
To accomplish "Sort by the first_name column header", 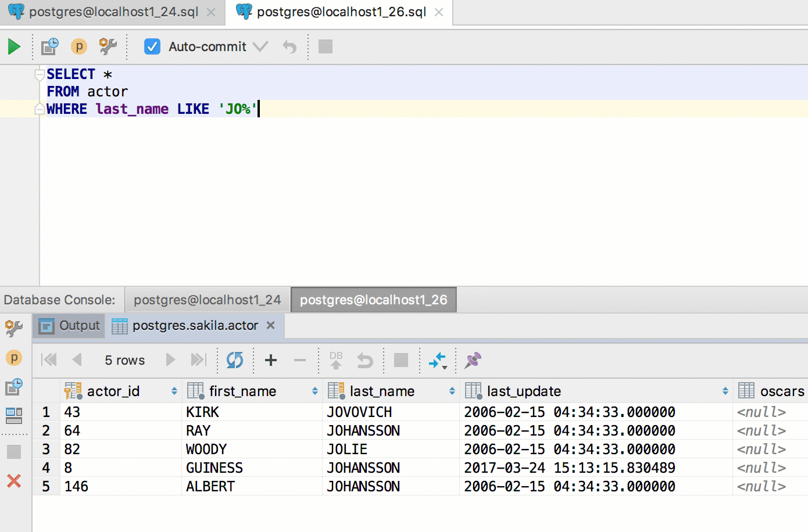I will click(x=252, y=391).
